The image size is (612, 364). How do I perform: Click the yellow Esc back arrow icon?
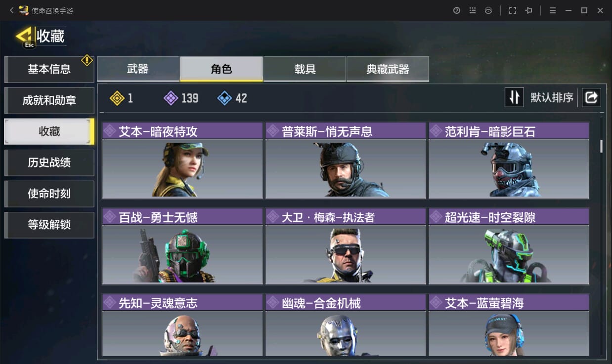pos(25,37)
